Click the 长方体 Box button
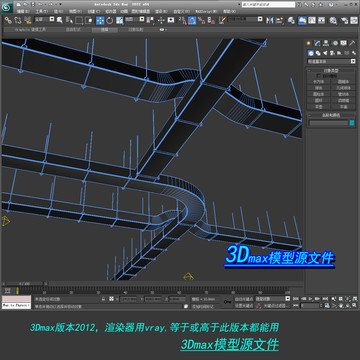The width and height of the screenshot is (360, 360). (319, 81)
